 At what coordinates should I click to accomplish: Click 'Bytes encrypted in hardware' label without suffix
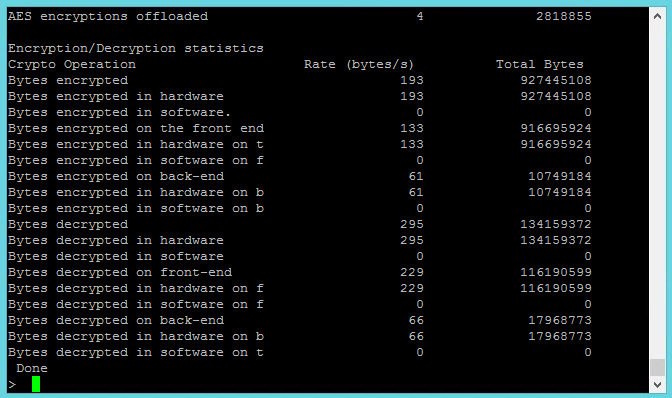[116, 96]
